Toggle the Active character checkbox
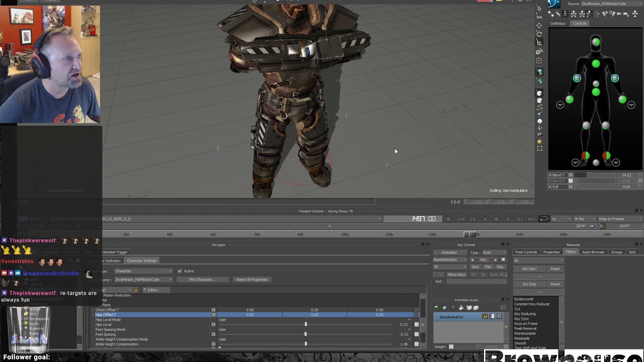 (x=180, y=271)
